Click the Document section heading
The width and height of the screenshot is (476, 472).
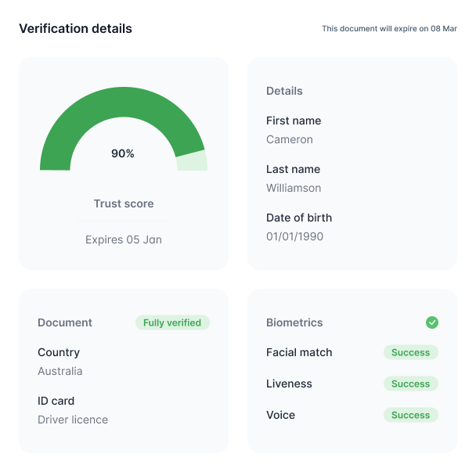[x=65, y=322]
